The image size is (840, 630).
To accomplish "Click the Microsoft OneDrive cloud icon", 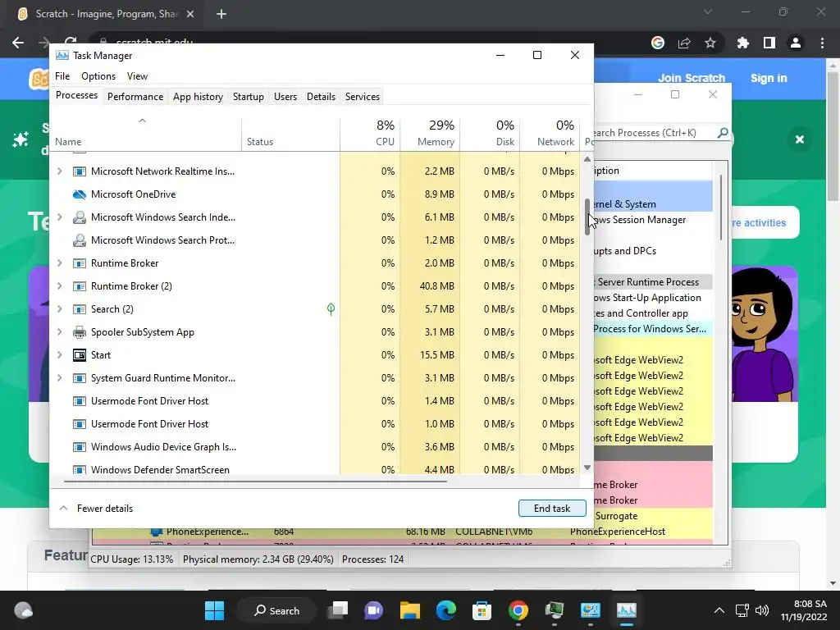I will coord(80,194).
